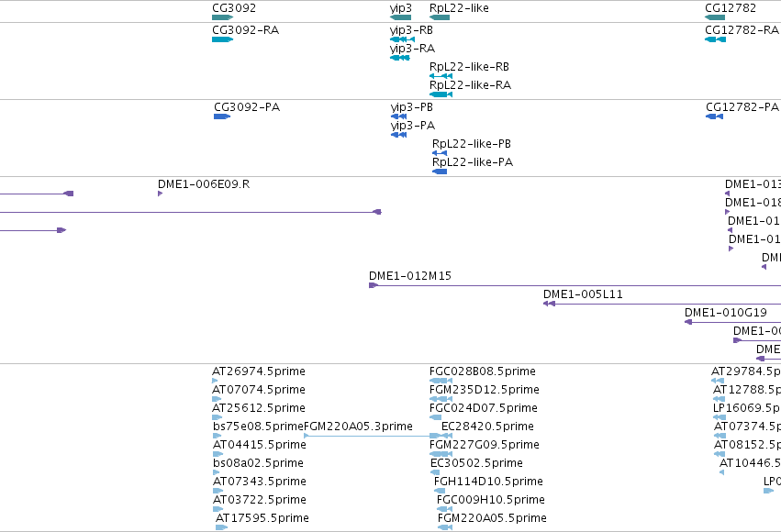Select the FGM220A05.5prime EST label
The image size is (781, 532).
pos(492,518)
